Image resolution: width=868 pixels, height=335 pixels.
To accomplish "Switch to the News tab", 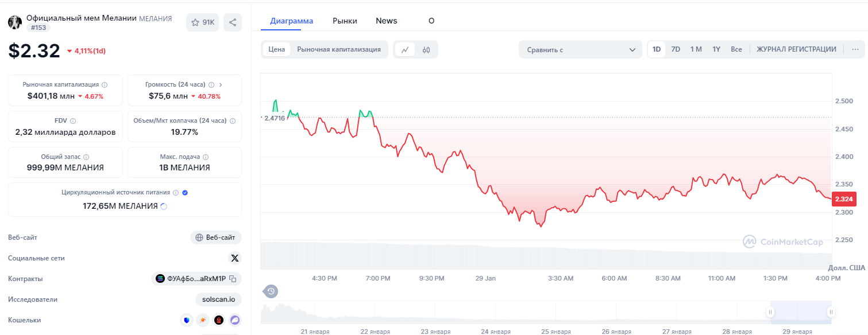I will [387, 21].
